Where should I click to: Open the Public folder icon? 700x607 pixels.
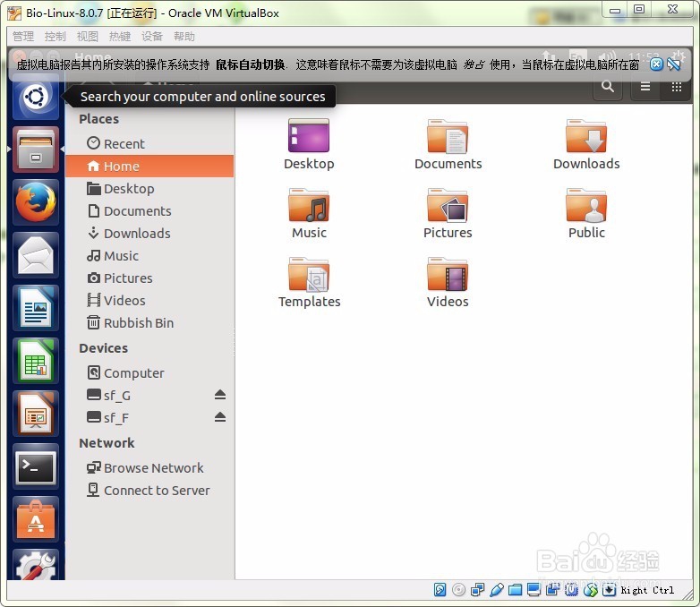tap(586, 213)
